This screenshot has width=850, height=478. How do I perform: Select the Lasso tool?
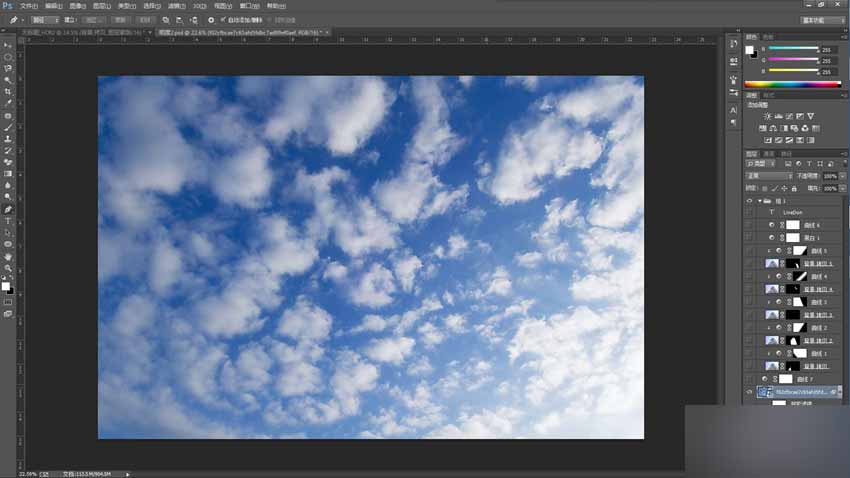pyautogui.click(x=8, y=68)
